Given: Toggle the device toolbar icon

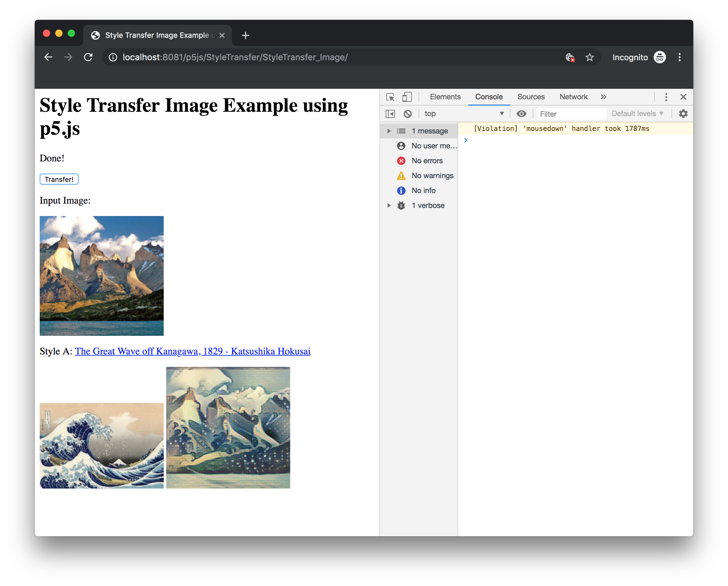Looking at the screenshot, I should [407, 97].
